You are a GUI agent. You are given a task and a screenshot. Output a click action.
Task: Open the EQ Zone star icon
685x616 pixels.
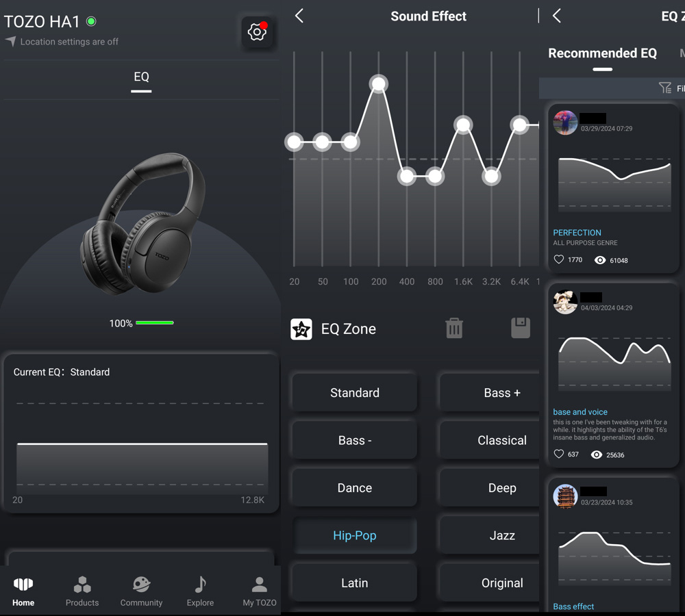click(x=301, y=329)
